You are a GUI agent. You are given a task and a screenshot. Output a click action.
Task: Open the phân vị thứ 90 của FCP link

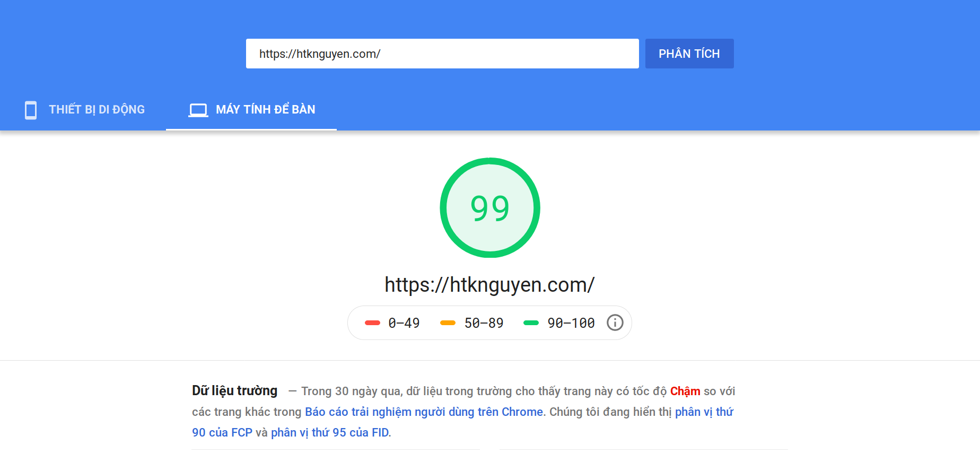point(222,433)
